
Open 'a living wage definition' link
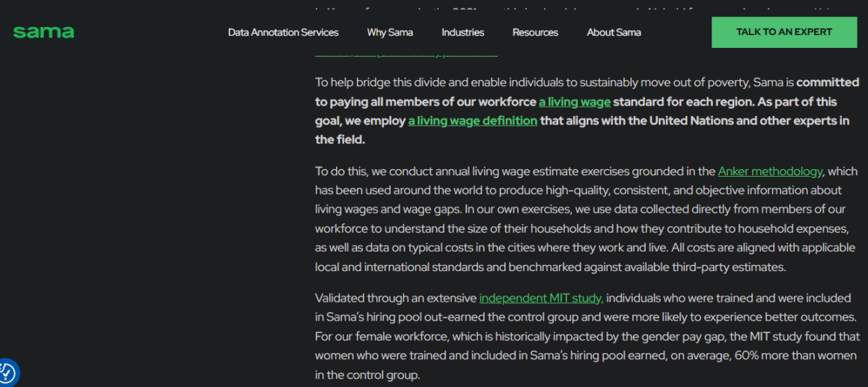473,121
